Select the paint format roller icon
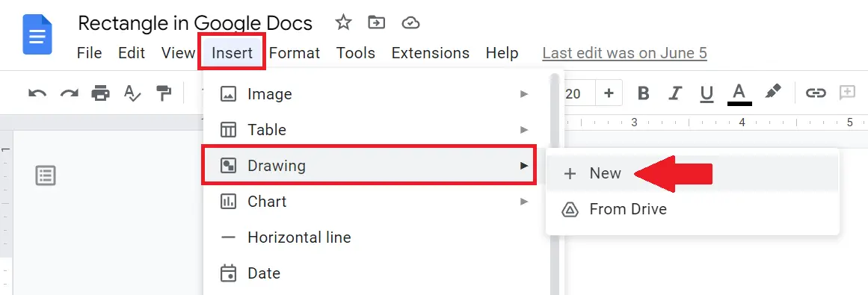868x295 pixels. tap(164, 93)
